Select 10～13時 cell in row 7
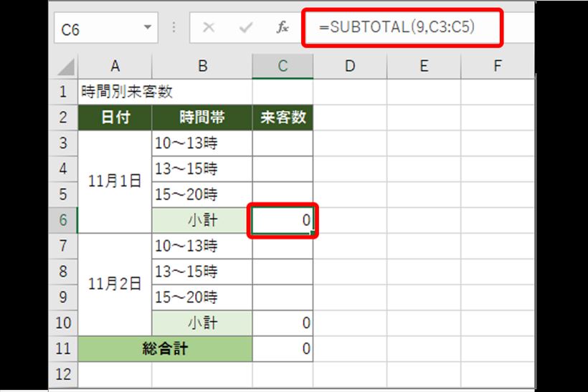The width and height of the screenshot is (588, 392). pos(202,247)
